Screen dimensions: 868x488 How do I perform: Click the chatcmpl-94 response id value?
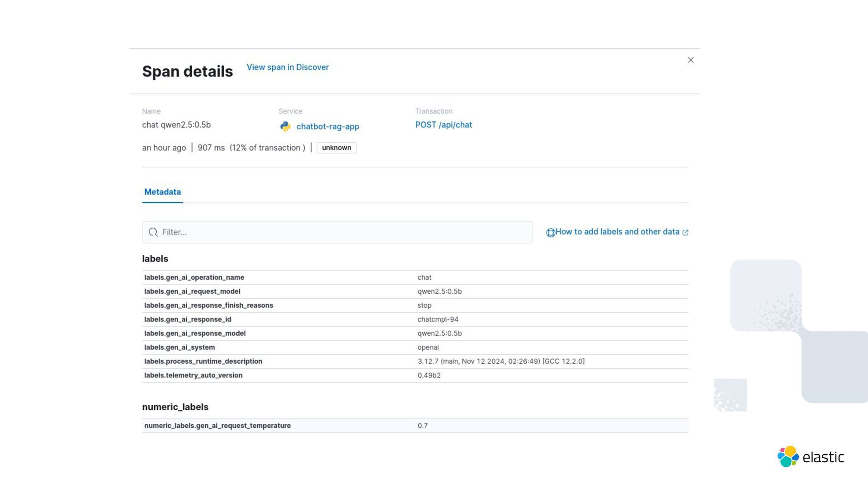[438, 319]
